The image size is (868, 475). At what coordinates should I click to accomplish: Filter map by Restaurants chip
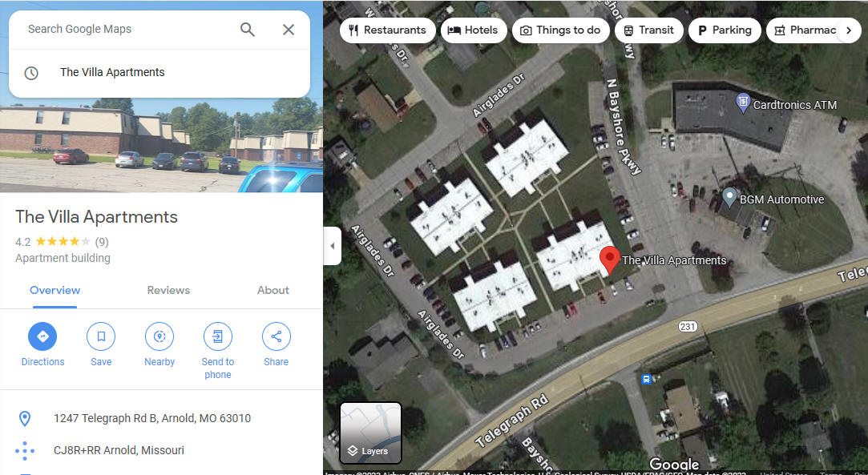(387, 30)
